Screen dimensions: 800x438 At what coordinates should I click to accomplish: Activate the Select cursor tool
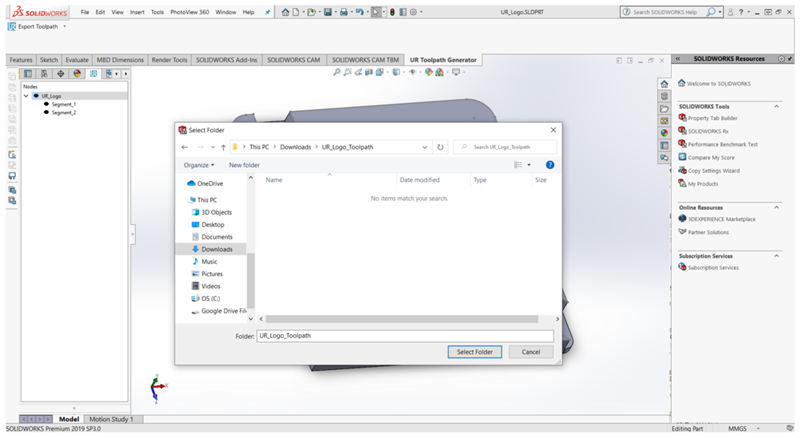[376, 12]
